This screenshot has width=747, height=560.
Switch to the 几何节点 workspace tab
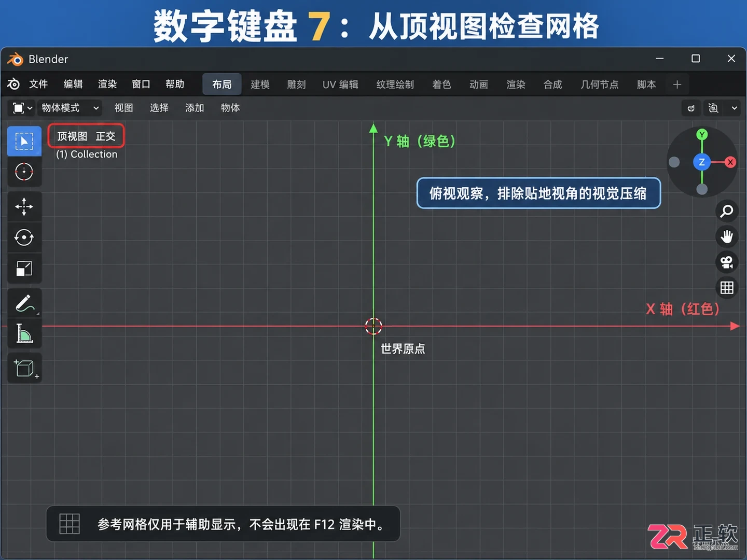599,85
